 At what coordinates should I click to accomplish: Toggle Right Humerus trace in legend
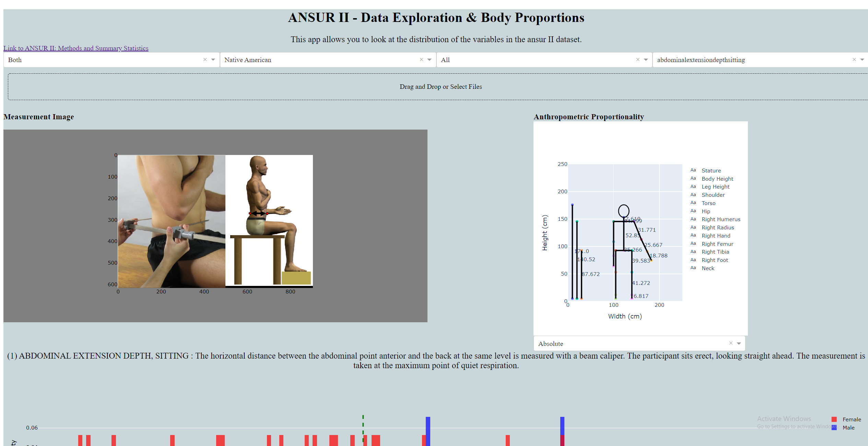point(720,219)
